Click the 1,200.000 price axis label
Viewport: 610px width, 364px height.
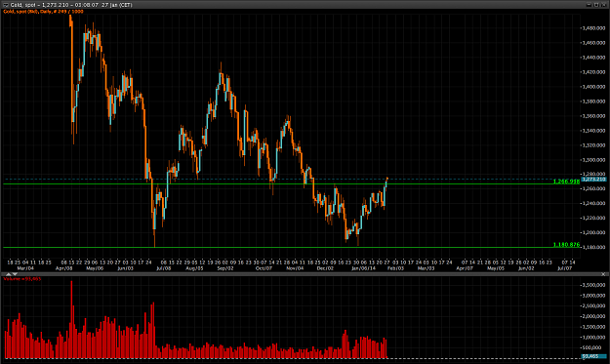tap(594, 232)
